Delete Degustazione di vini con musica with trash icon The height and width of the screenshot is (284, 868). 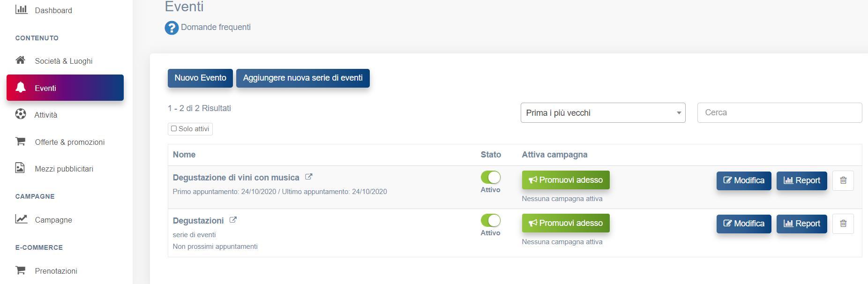coord(843,180)
